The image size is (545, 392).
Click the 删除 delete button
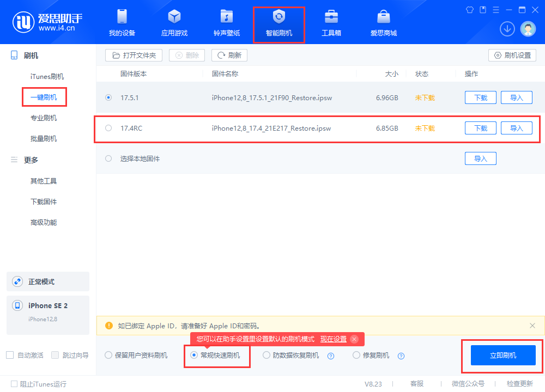tap(187, 55)
